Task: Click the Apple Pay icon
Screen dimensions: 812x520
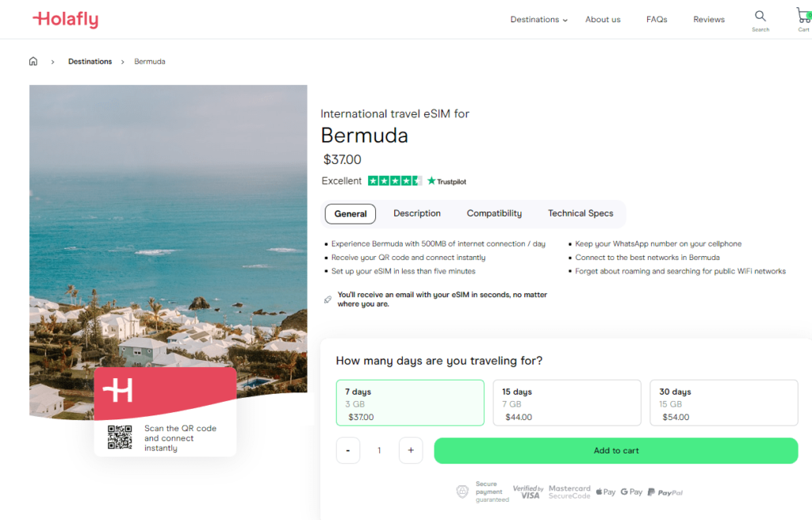Action: pos(605,491)
